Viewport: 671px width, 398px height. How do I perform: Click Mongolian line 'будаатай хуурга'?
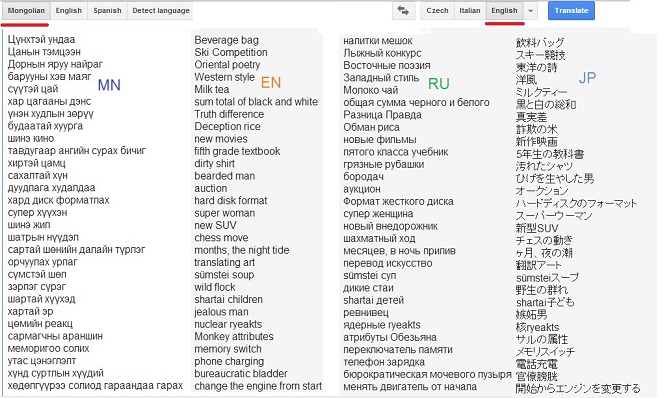tap(45, 126)
